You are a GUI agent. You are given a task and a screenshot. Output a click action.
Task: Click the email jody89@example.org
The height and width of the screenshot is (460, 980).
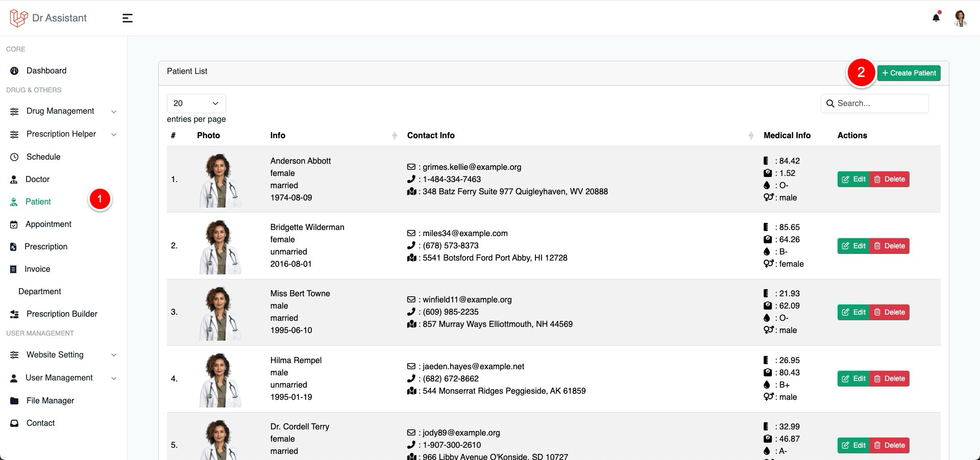pos(461,433)
